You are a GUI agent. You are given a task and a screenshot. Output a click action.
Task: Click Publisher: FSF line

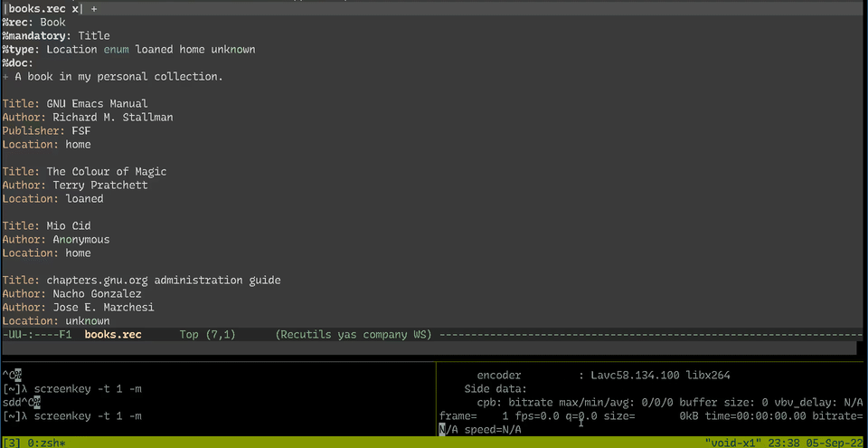point(46,131)
